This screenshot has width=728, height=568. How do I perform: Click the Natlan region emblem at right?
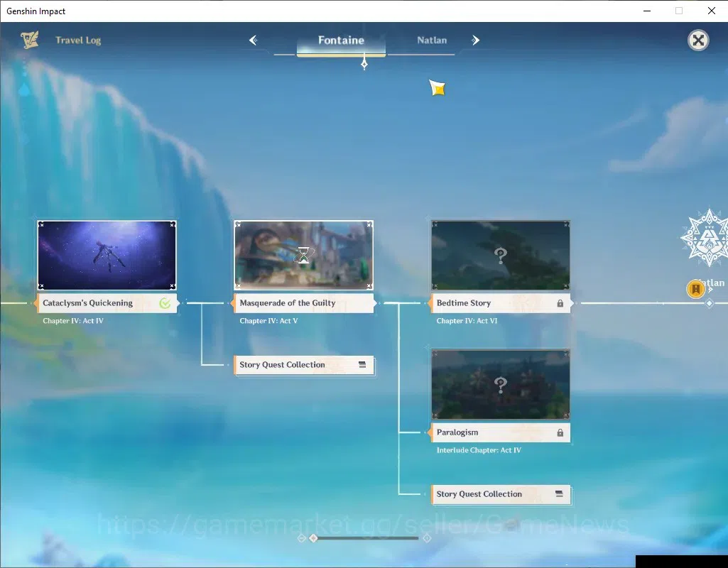[x=706, y=238]
